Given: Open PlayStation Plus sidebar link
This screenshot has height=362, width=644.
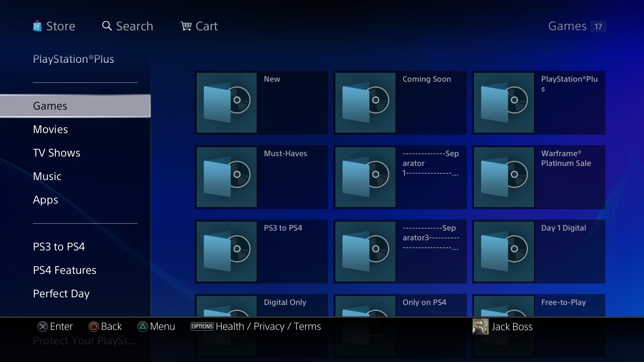Looking at the screenshot, I should pyautogui.click(x=73, y=59).
